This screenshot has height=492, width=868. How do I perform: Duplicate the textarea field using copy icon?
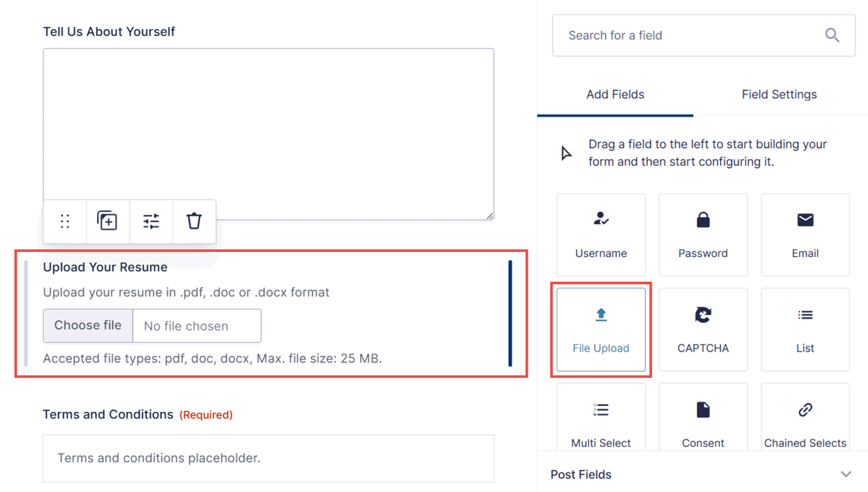(x=107, y=221)
